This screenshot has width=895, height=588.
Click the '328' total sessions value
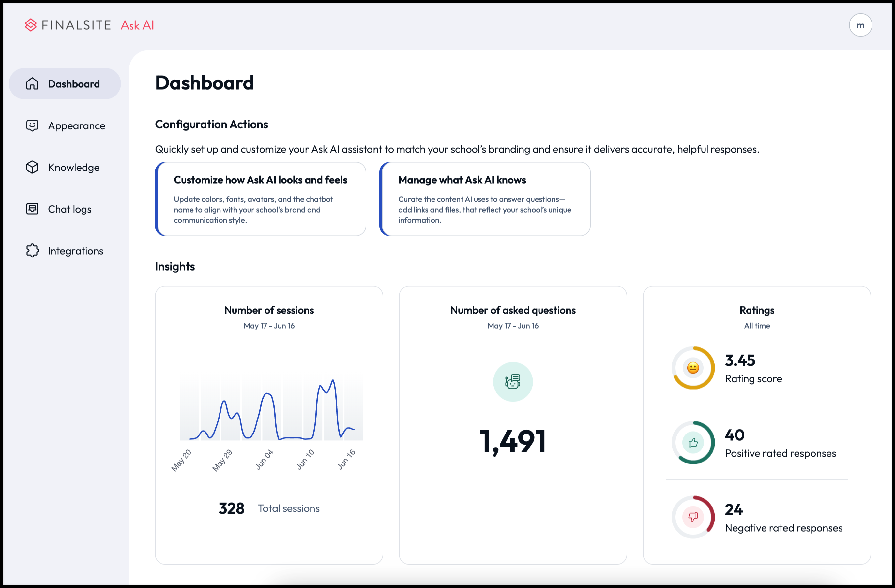[x=232, y=508]
